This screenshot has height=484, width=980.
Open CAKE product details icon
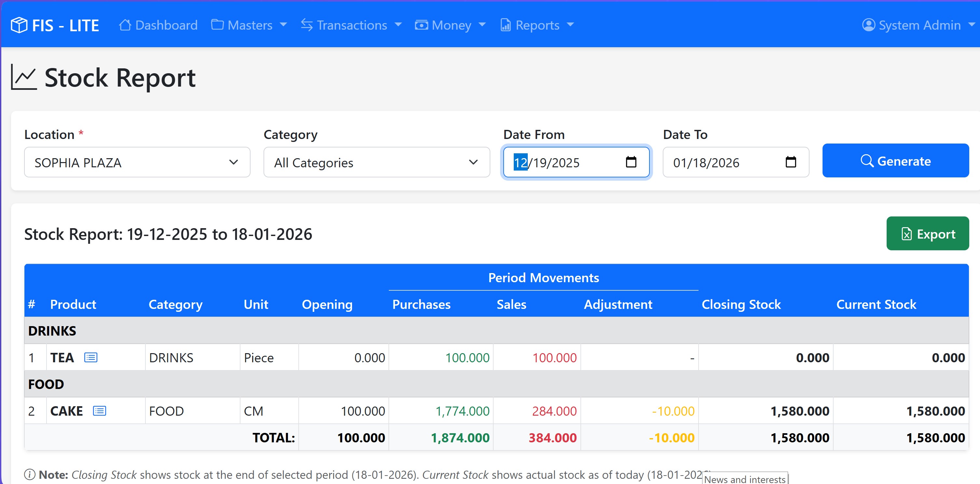(99, 410)
